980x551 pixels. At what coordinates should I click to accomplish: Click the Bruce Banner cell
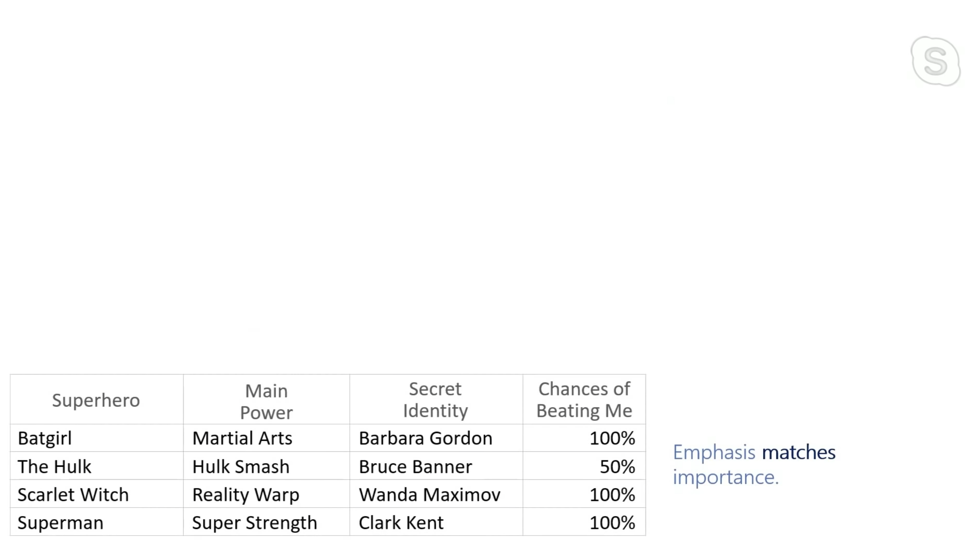[415, 466]
